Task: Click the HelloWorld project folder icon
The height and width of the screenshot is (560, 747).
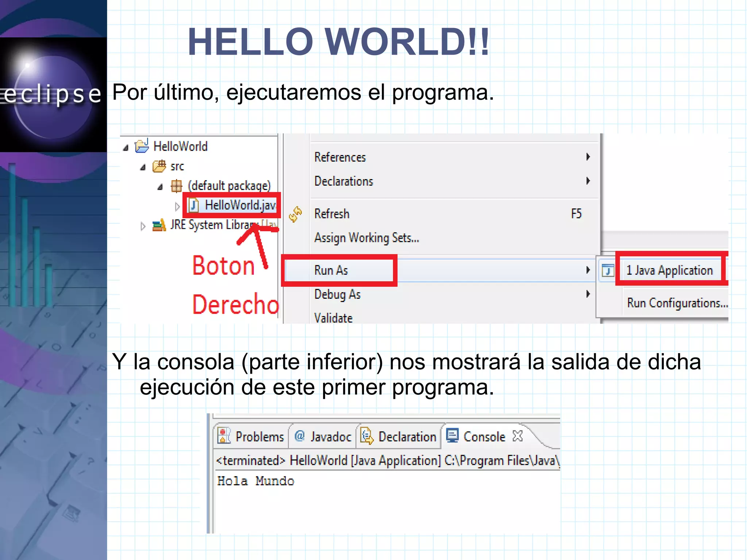Action: [x=142, y=146]
